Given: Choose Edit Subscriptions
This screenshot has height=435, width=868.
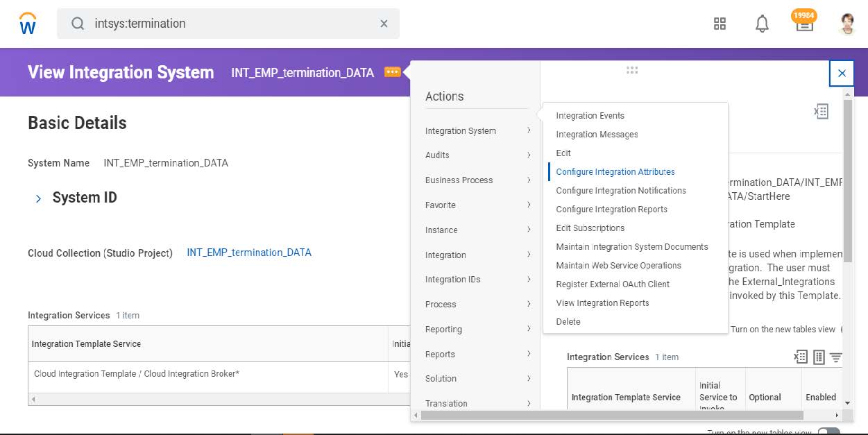Looking at the screenshot, I should click(590, 228).
